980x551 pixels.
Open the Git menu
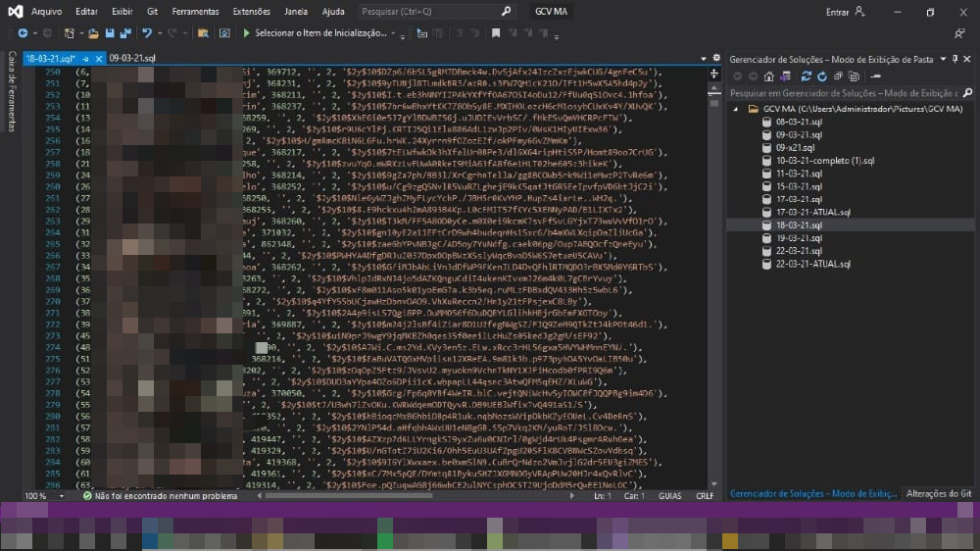pyautogui.click(x=153, y=11)
